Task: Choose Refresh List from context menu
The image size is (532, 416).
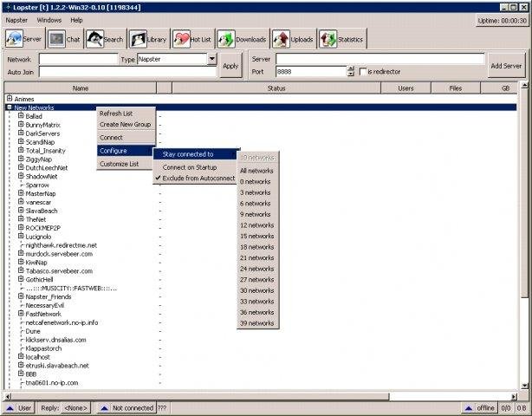Action: pos(126,114)
